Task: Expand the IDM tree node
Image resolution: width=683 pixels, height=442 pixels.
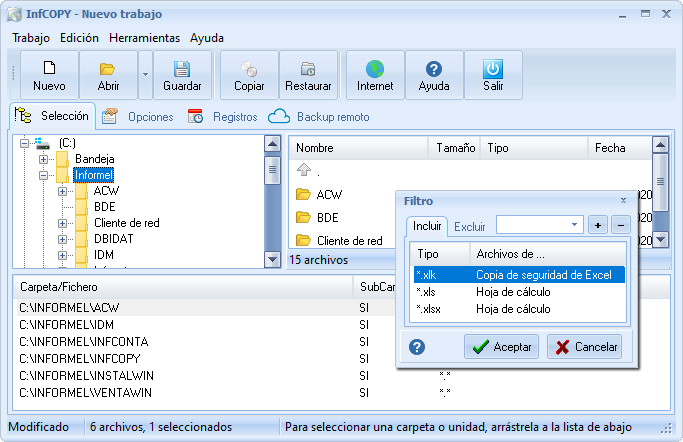Action: pyautogui.click(x=62, y=255)
